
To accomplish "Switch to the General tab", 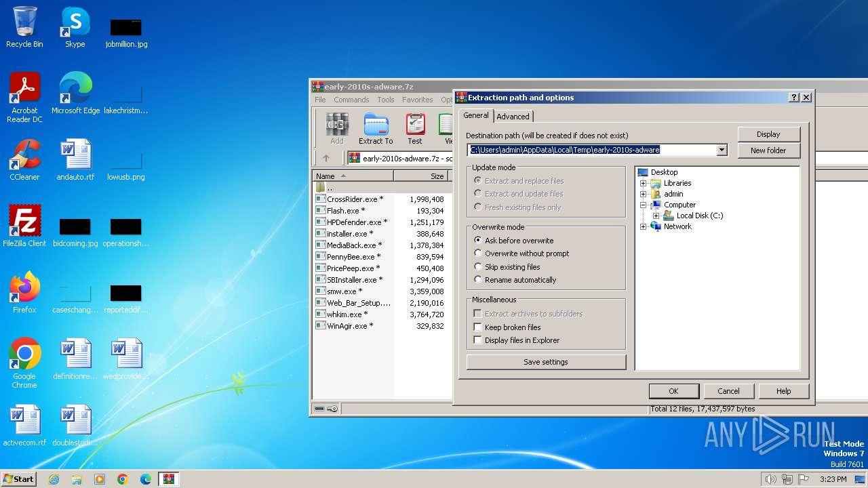I will point(476,115).
